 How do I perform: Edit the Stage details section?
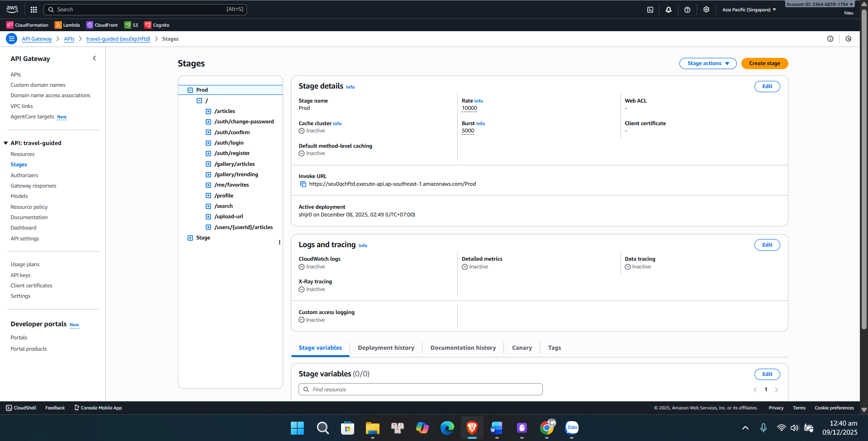click(767, 86)
